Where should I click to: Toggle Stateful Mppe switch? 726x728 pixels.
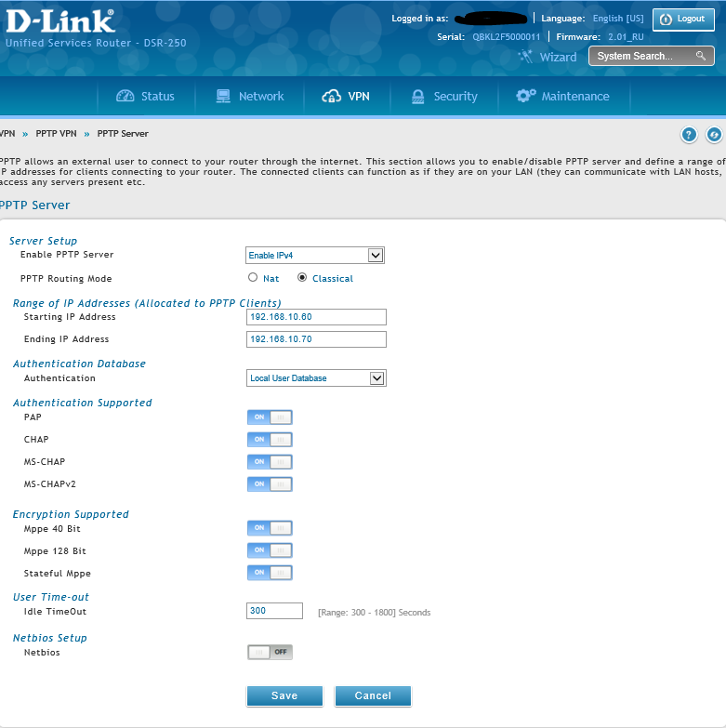pyautogui.click(x=270, y=573)
